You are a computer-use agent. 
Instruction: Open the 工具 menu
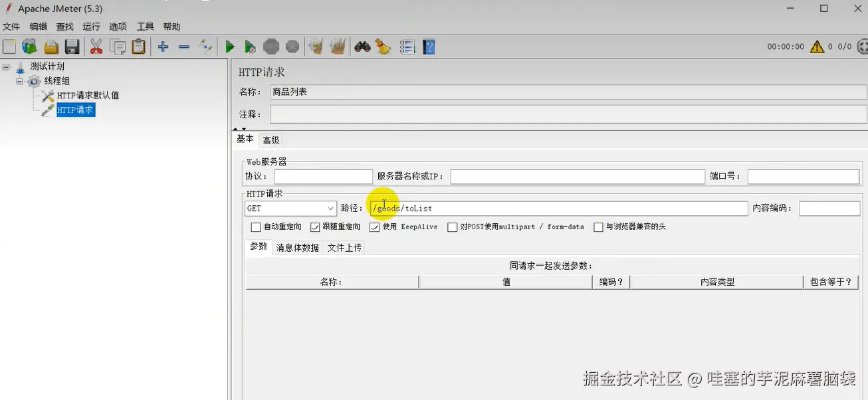145,27
